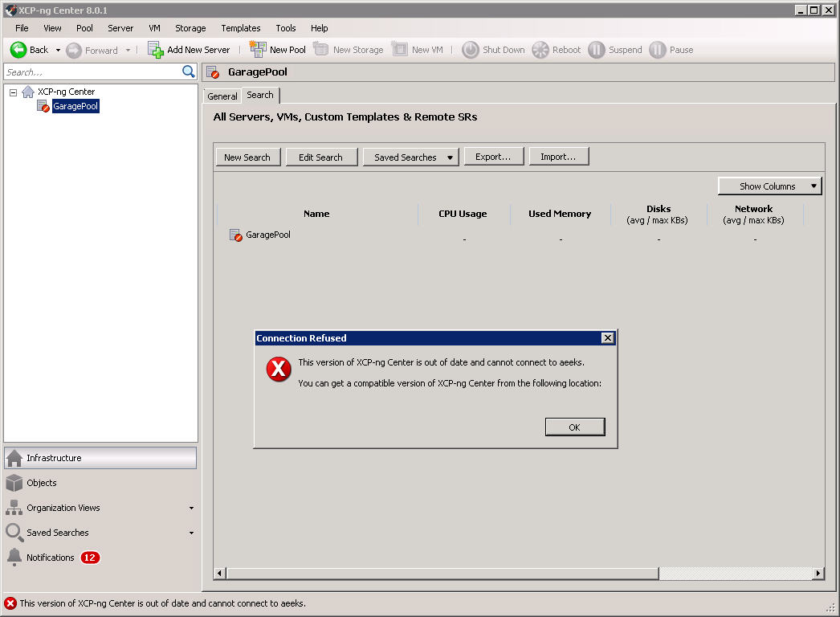
Task: Open the Templates menu
Action: pos(240,28)
